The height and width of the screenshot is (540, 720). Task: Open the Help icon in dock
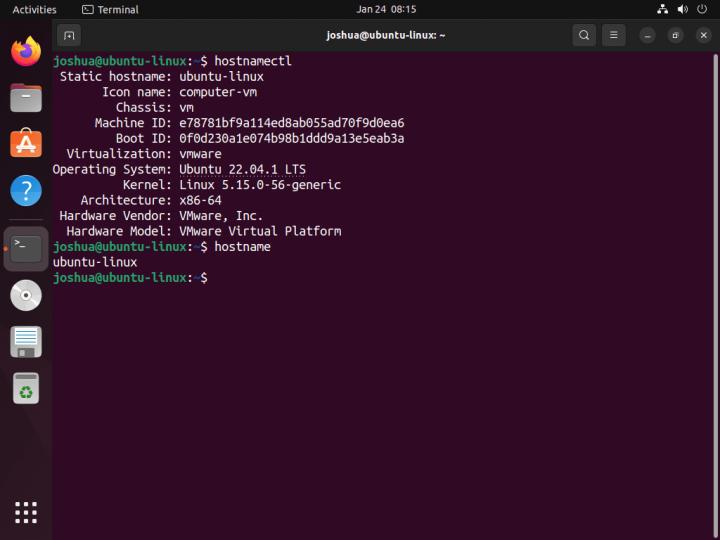26,190
